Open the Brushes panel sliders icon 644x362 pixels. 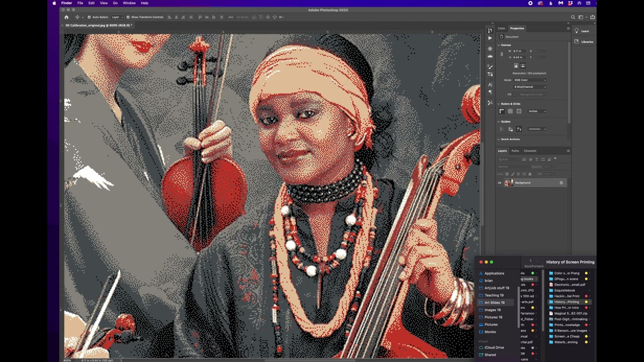coord(490,74)
